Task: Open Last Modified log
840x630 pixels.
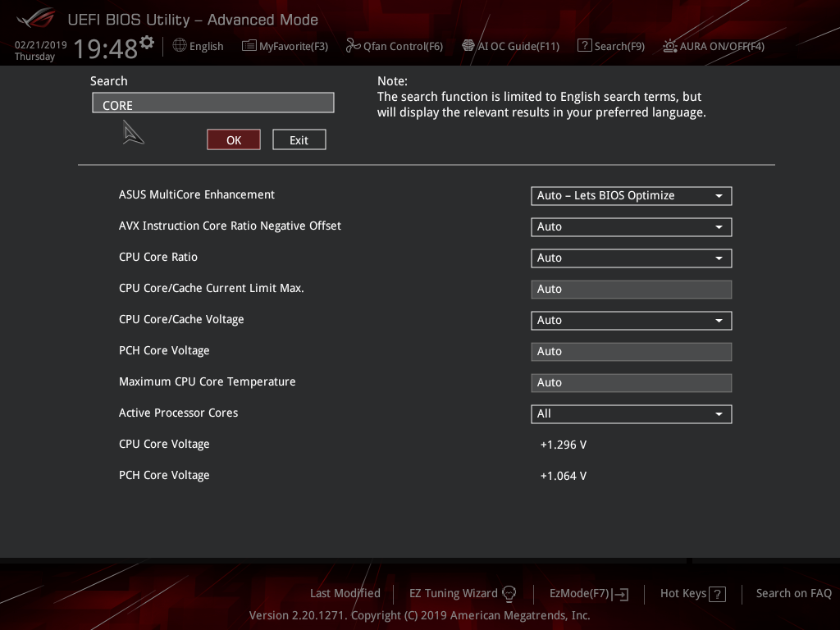Action: tap(345, 593)
